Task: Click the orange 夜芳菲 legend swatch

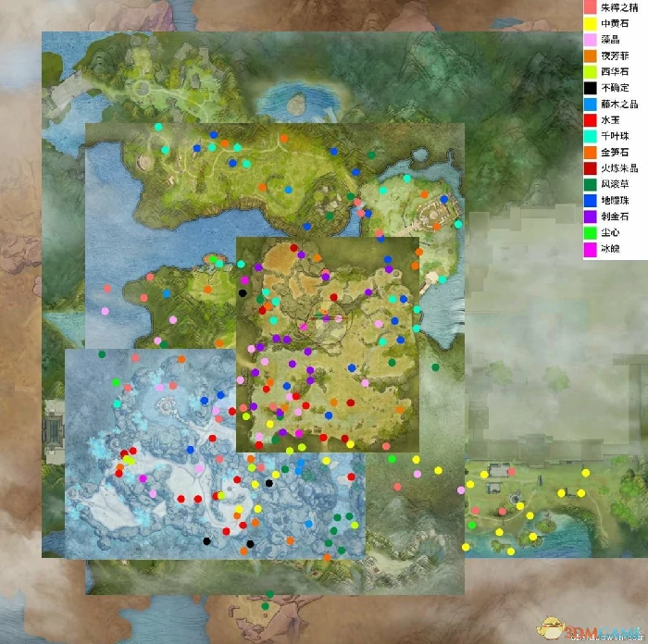Action: point(590,57)
